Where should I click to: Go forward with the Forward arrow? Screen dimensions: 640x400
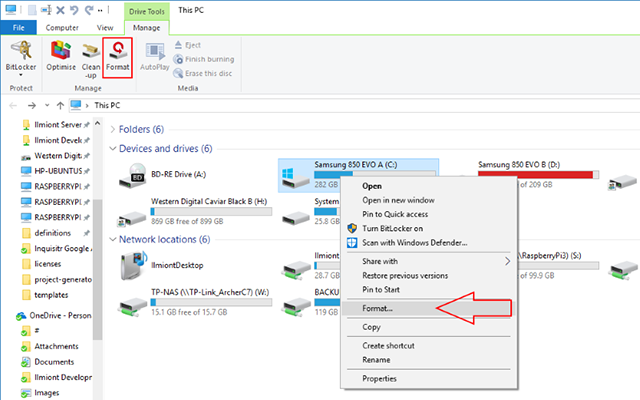pos(31,106)
